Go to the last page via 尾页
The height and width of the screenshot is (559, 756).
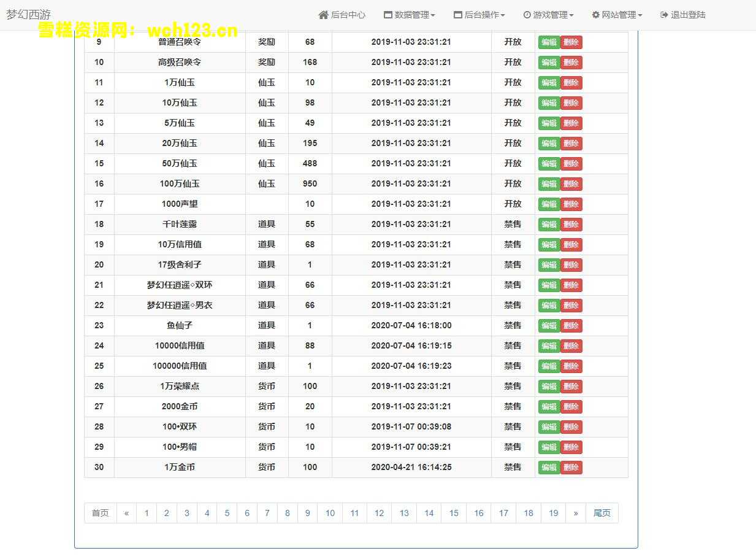(x=601, y=513)
